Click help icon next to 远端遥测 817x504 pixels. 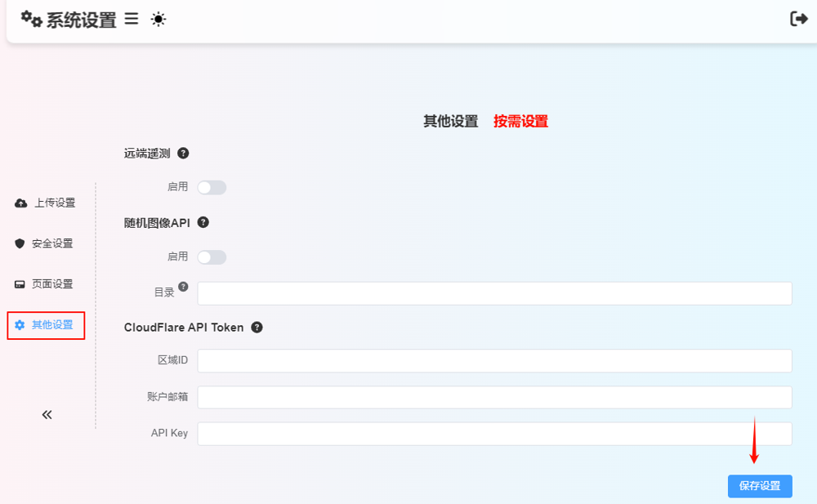pos(183,153)
